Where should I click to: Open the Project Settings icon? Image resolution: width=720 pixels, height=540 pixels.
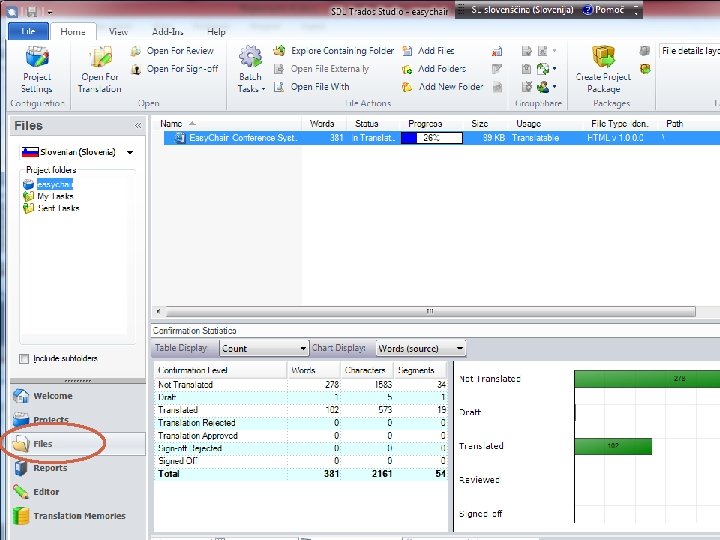pos(37,56)
